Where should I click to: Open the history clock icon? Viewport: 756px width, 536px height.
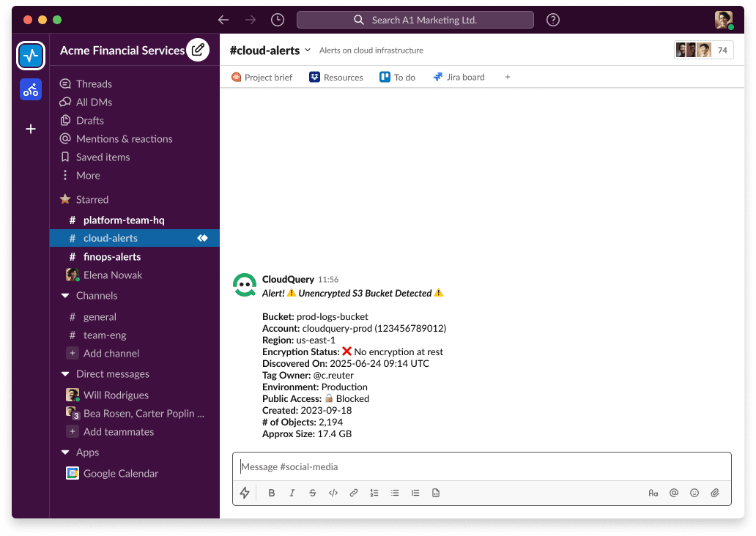[x=277, y=20]
